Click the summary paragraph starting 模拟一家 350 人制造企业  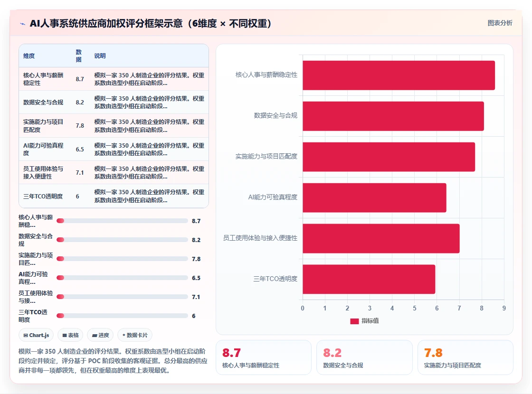[x=113, y=361]
